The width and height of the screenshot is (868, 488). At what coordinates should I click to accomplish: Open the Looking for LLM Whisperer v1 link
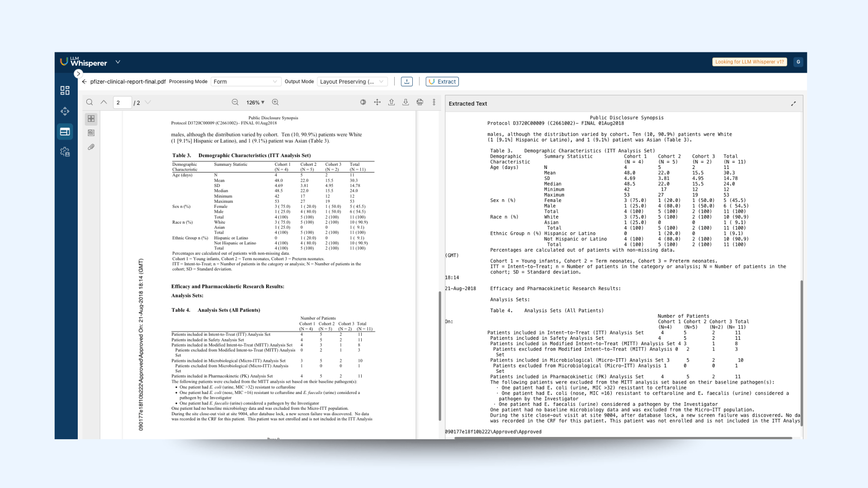coord(749,61)
